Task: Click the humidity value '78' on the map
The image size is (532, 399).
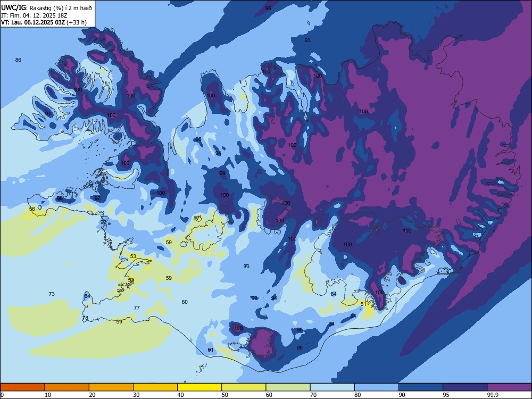Action: (85, 318)
